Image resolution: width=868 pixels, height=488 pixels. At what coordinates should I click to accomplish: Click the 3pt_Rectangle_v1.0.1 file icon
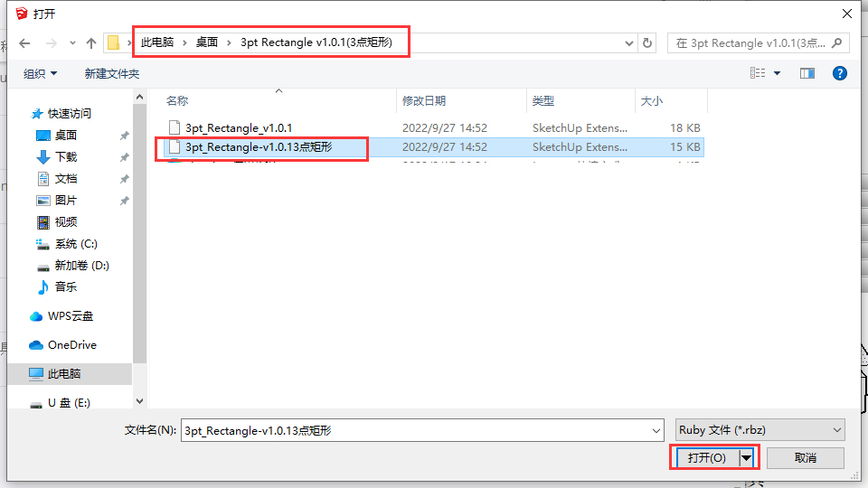pyautogui.click(x=175, y=127)
